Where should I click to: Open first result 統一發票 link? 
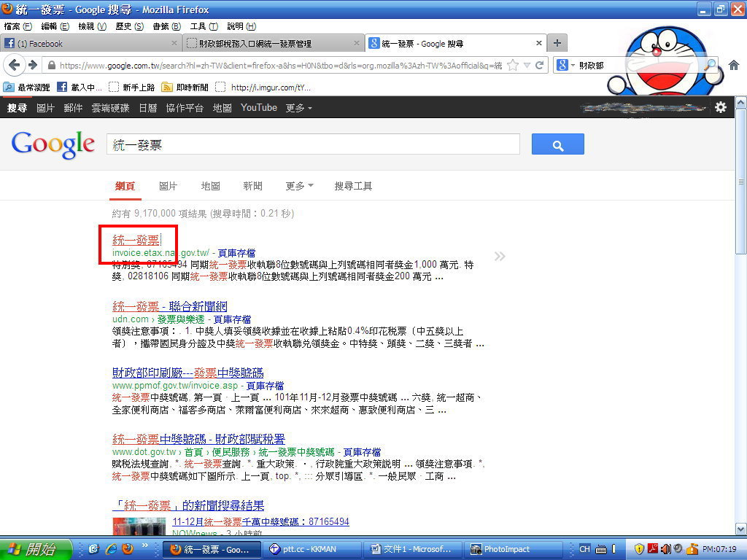(136, 239)
